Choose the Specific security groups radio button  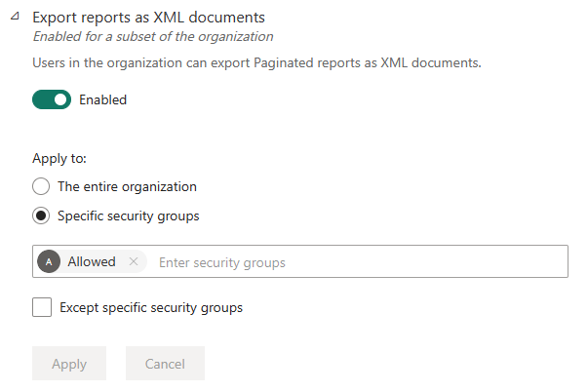coord(41,216)
